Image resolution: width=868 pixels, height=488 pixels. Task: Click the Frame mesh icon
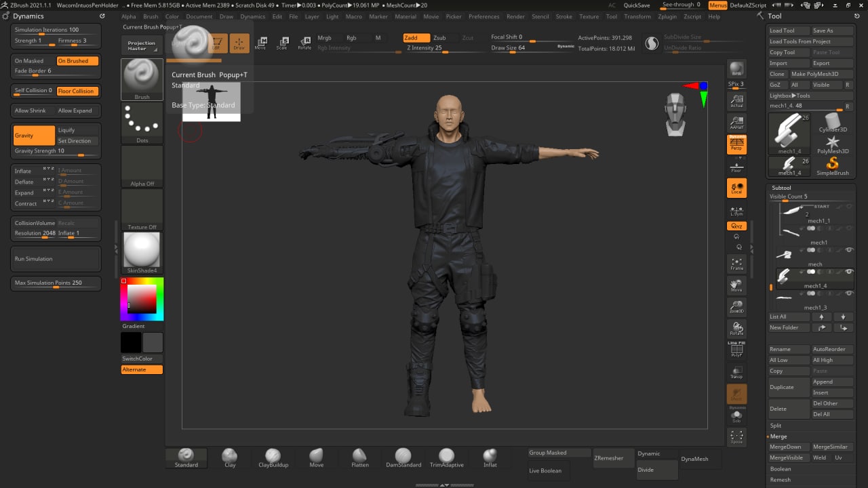(736, 264)
